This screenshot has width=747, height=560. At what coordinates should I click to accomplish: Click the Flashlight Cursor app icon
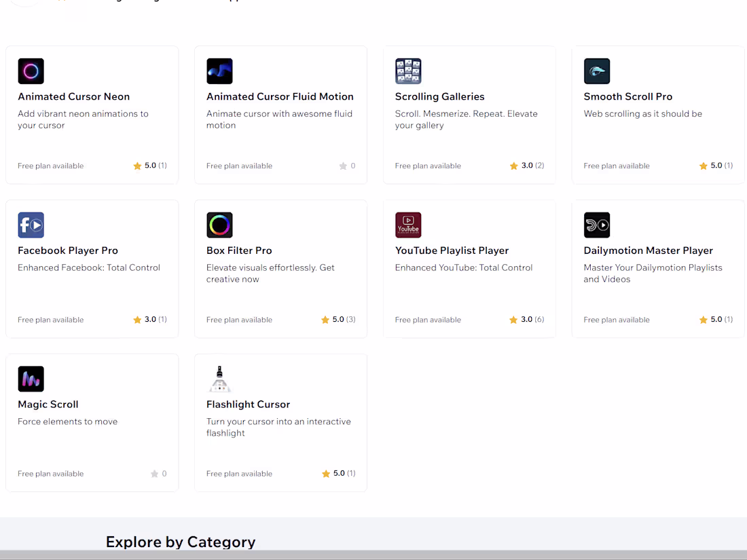(219, 379)
